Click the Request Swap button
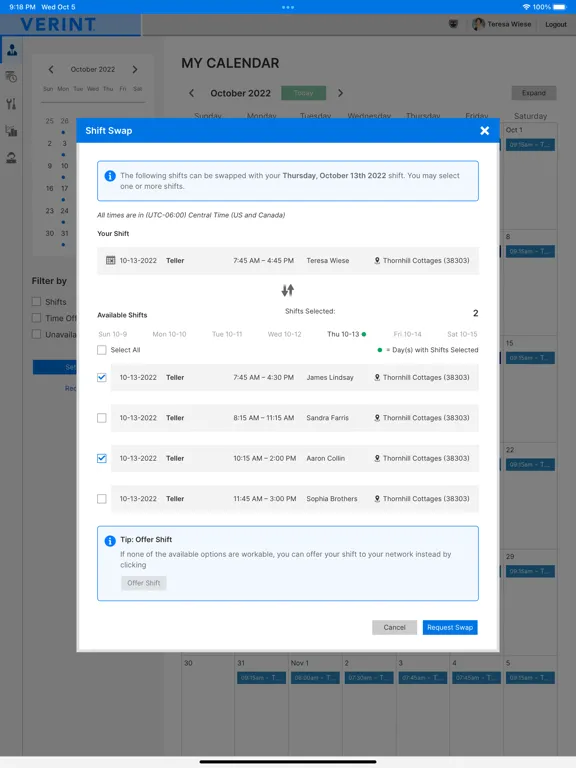Image resolution: width=576 pixels, height=768 pixels. (450, 627)
